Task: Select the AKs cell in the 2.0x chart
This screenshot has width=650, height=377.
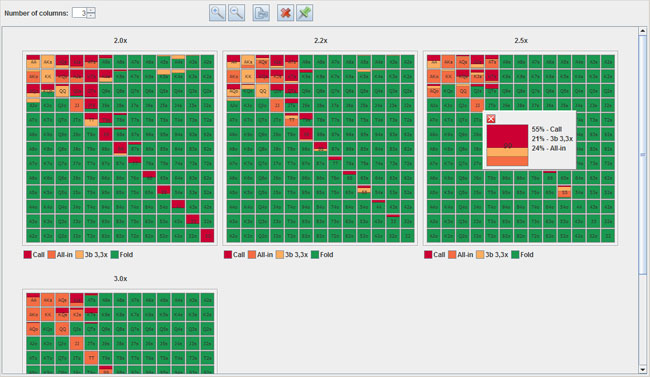Action: [x=48, y=62]
